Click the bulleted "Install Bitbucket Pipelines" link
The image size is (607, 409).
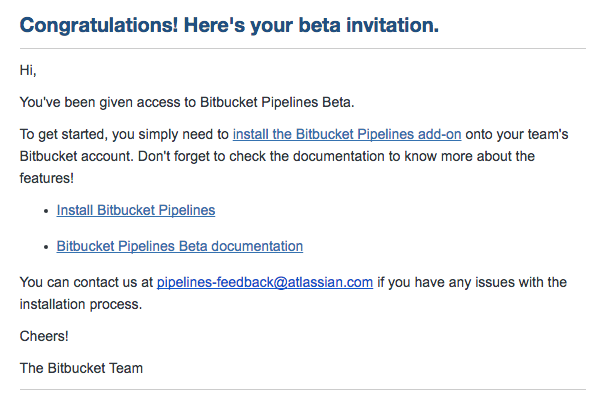coord(136,210)
